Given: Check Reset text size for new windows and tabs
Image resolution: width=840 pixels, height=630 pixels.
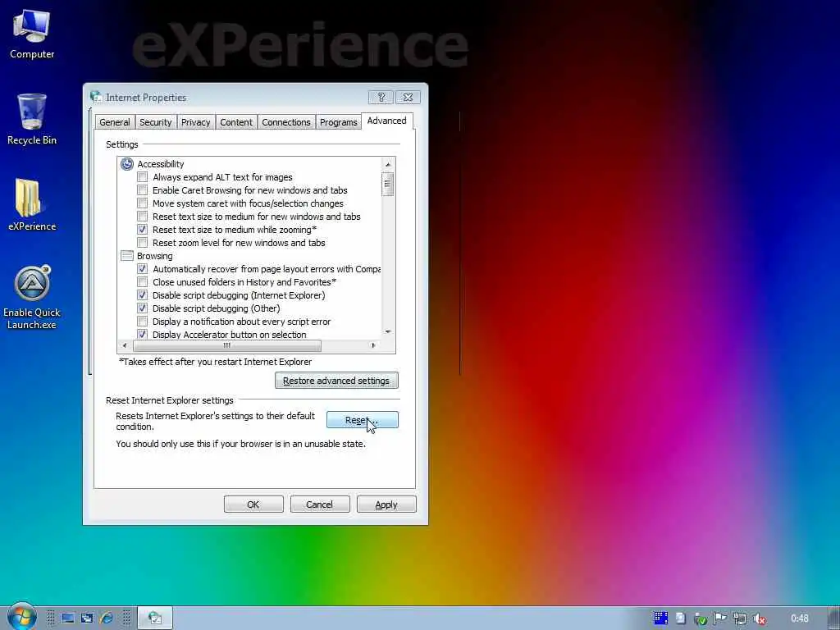Looking at the screenshot, I should 142,217.
